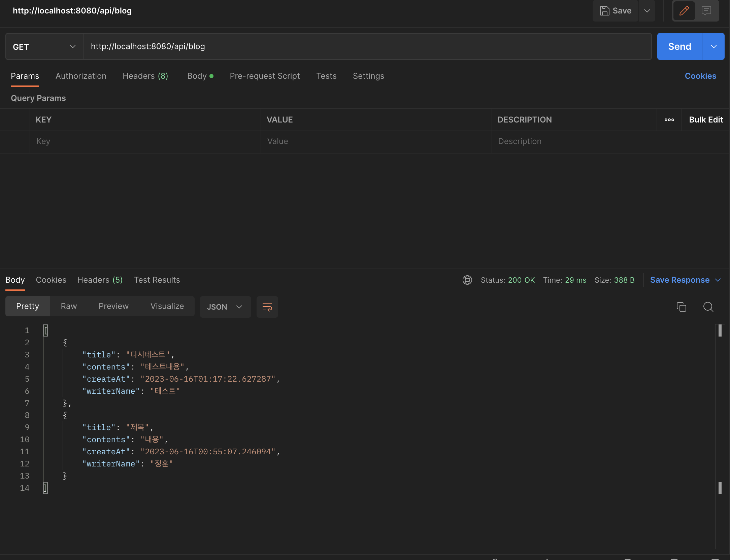Click the Key input field under Query Params
Image resolution: width=730 pixels, height=560 pixels.
(x=145, y=141)
